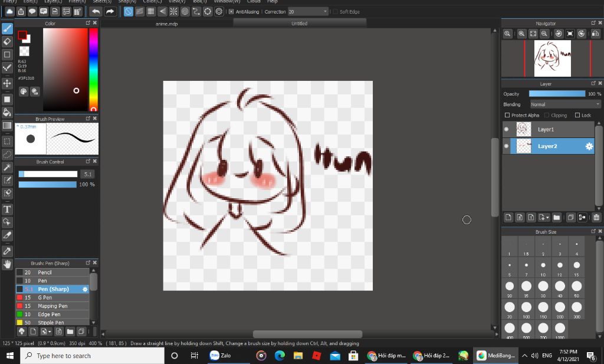
Task: Click the brush opacity slider bar
Action: pyautogui.click(x=48, y=185)
